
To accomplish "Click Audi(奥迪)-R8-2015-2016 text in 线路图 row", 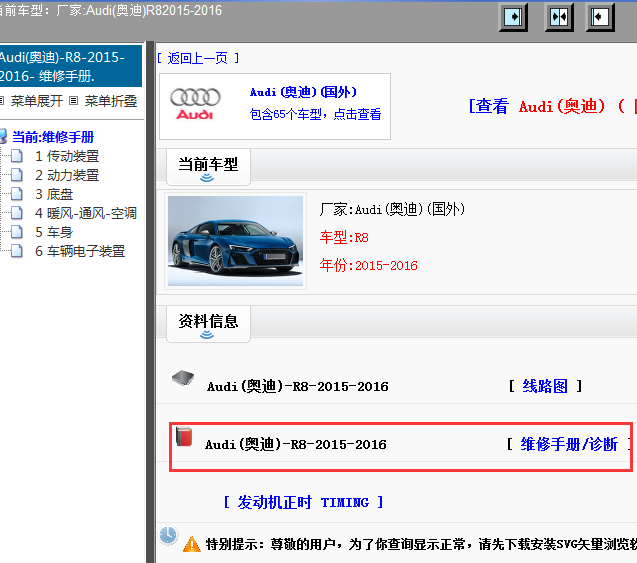I will [x=298, y=386].
